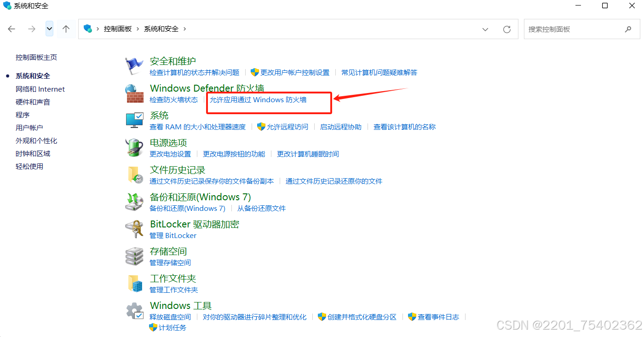Viewport: 644px width, 337px height.
Task: Open 管理工作文件夹 link
Action: (174, 290)
